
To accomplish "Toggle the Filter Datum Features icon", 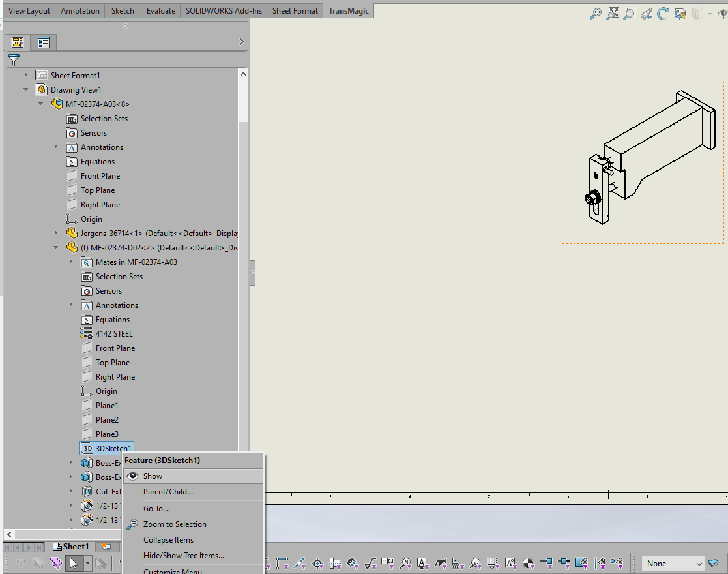I will (x=422, y=564).
